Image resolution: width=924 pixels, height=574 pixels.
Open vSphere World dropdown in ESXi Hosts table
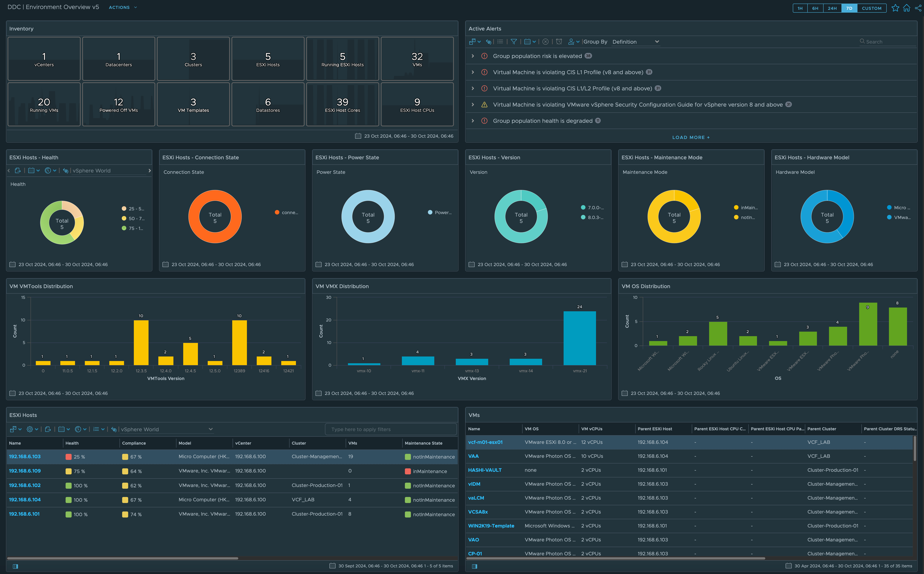(x=166, y=429)
